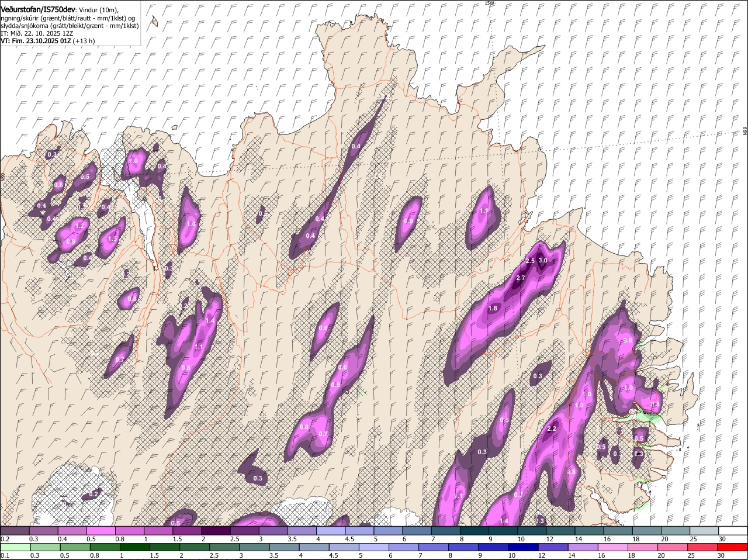
Task: Select the '2.2' value label on the map
Action: (x=552, y=429)
